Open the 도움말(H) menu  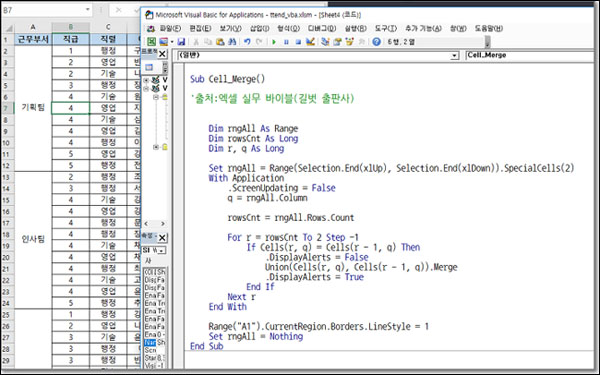click(x=489, y=28)
